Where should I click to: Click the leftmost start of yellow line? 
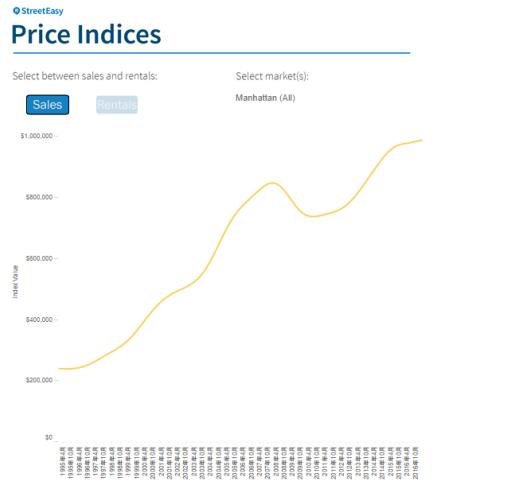pyautogui.click(x=59, y=369)
